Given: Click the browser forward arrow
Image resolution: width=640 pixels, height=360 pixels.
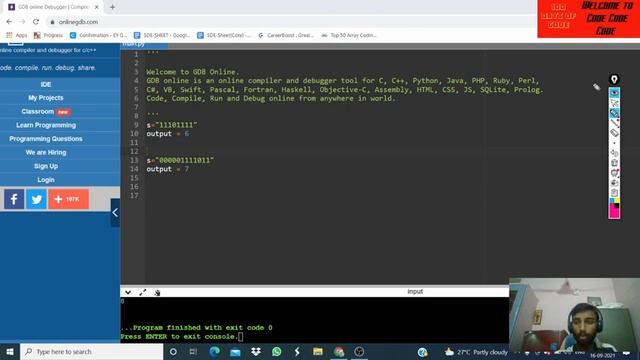Looking at the screenshot, I should point(22,22).
